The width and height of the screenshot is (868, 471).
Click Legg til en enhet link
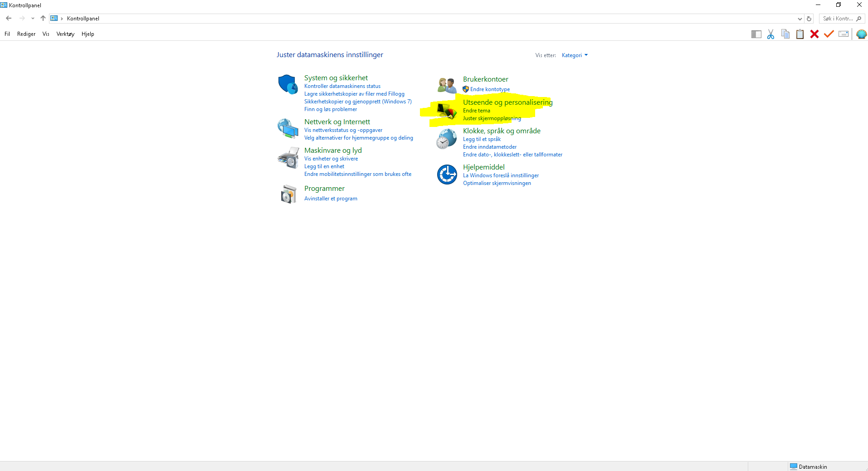tap(324, 166)
